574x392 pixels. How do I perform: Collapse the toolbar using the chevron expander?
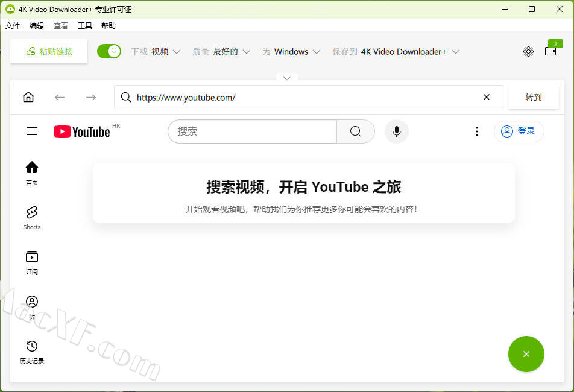point(287,78)
